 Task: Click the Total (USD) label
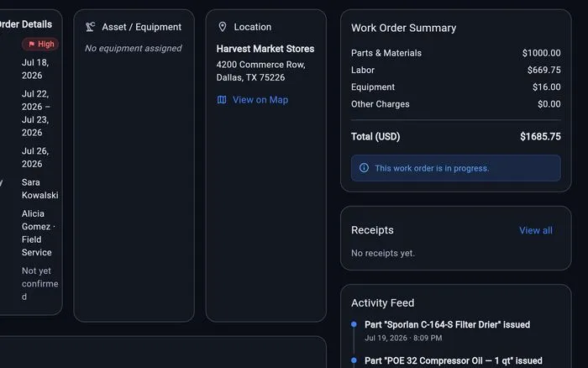tap(375, 137)
